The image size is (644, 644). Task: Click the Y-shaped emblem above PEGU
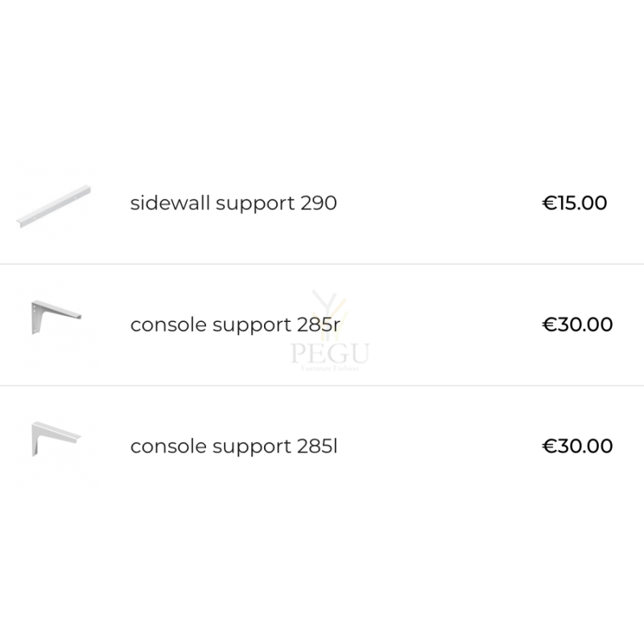(x=330, y=316)
